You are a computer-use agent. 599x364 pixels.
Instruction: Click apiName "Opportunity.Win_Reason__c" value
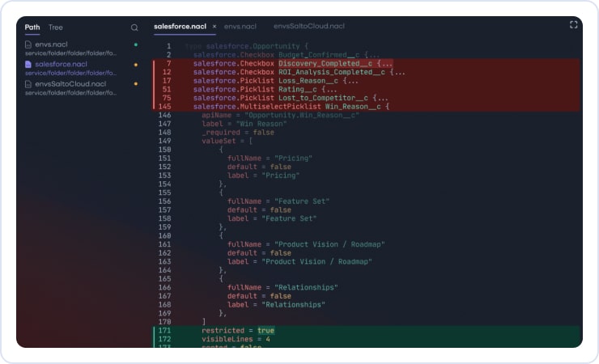click(302, 115)
